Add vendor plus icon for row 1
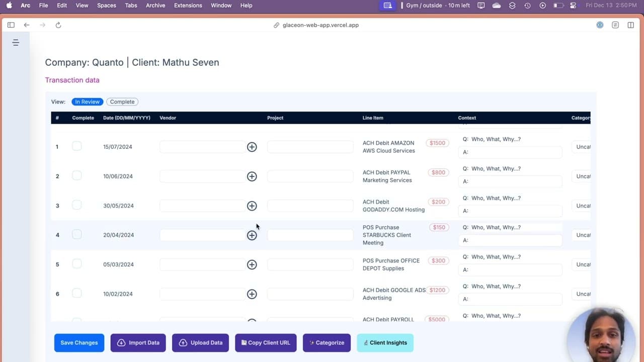This screenshot has height=362, width=644. 252,147
